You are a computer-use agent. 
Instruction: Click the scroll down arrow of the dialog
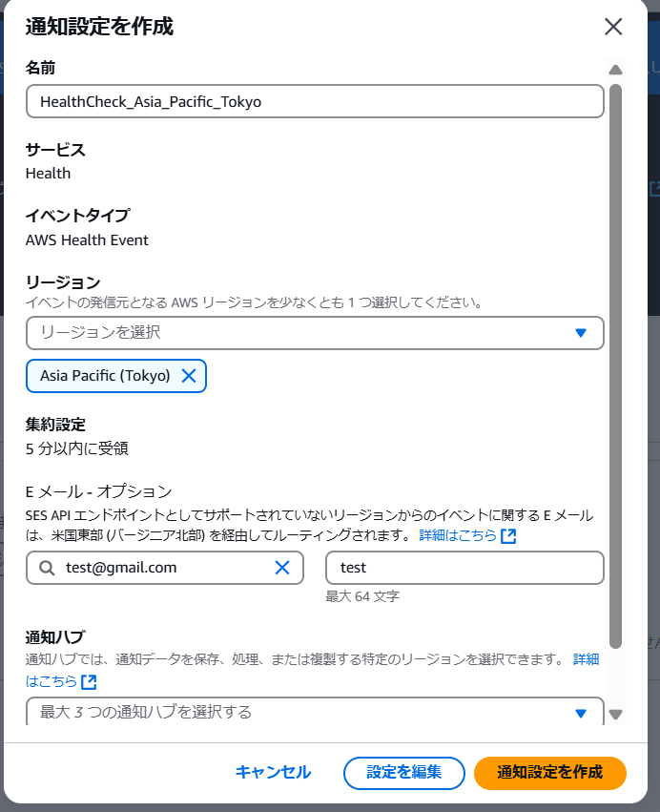click(615, 714)
